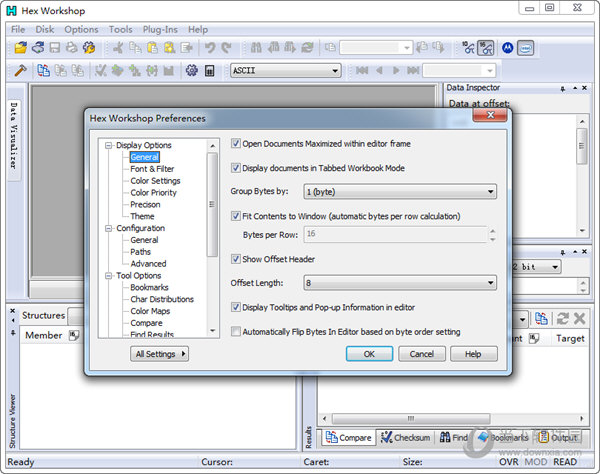This screenshot has width=600, height=474.
Task: Click the Data Inspector vertical scrollbar
Action: [582, 146]
